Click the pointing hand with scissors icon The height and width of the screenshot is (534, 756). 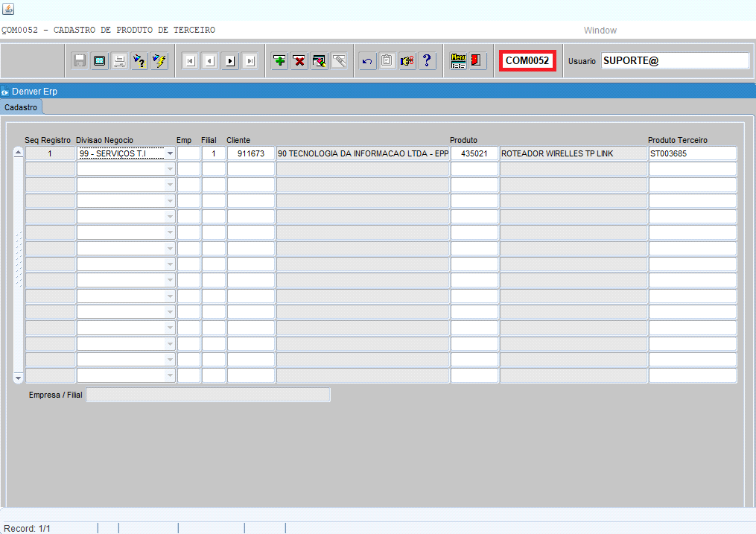coord(407,61)
